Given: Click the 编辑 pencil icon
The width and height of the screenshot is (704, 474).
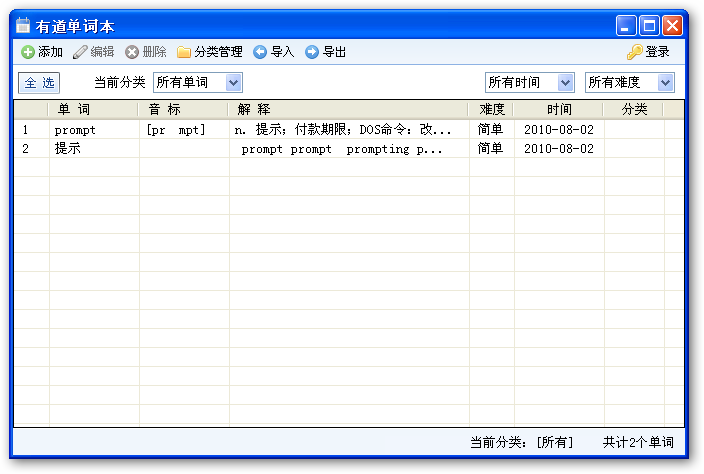Looking at the screenshot, I should 80,52.
